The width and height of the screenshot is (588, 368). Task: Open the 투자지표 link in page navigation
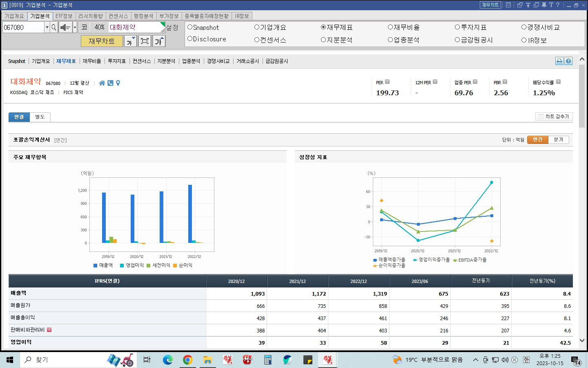pos(117,61)
